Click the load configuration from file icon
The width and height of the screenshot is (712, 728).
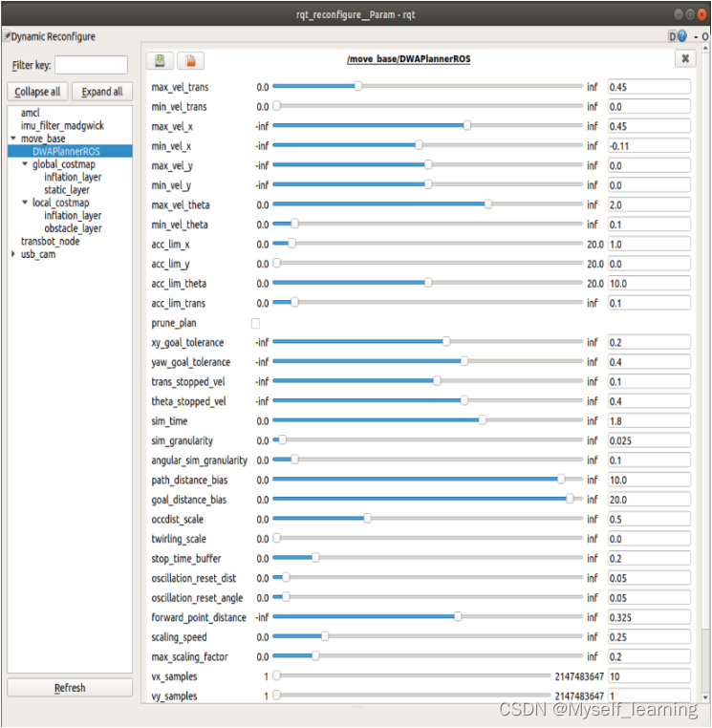(x=190, y=60)
